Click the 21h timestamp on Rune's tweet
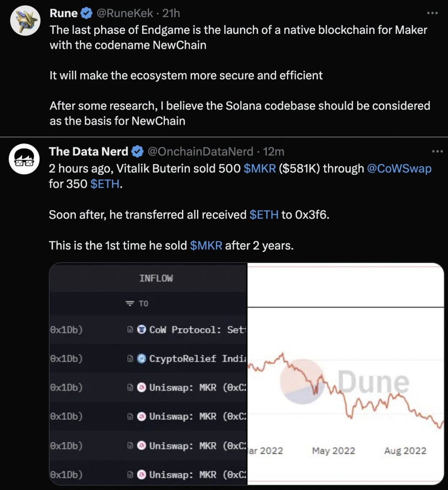This screenshot has height=490, width=448. [x=171, y=14]
